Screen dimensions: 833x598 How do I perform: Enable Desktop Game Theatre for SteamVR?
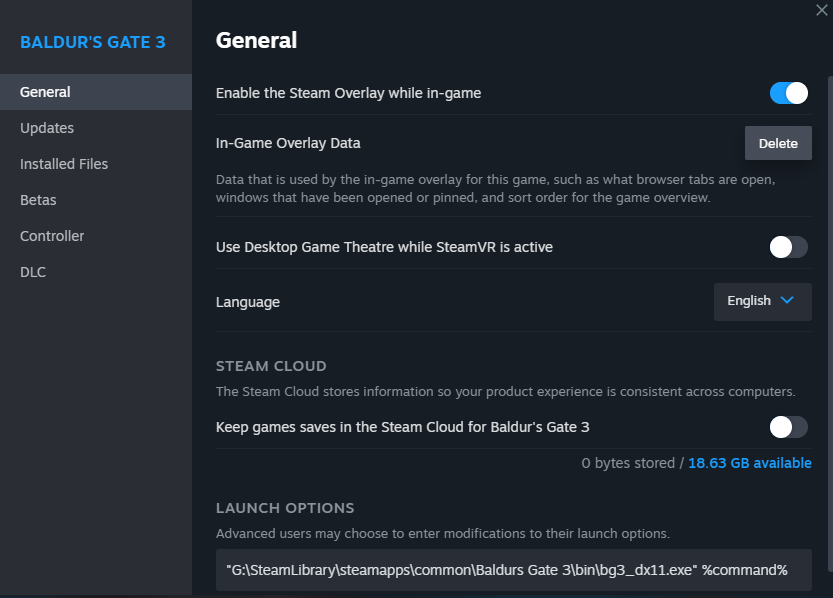788,247
